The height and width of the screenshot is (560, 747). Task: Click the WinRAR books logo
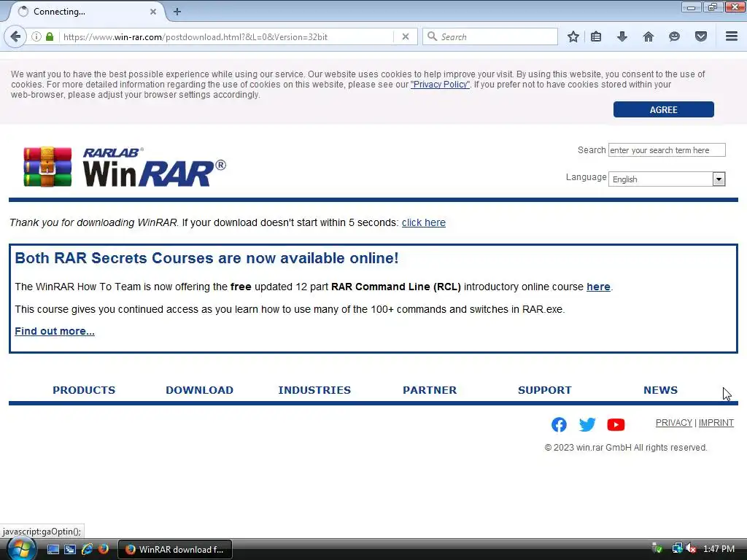point(47,167)
